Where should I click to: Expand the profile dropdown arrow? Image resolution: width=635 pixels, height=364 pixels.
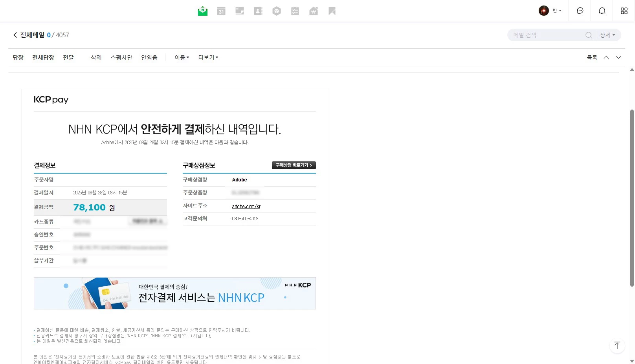tap(560, 11)
